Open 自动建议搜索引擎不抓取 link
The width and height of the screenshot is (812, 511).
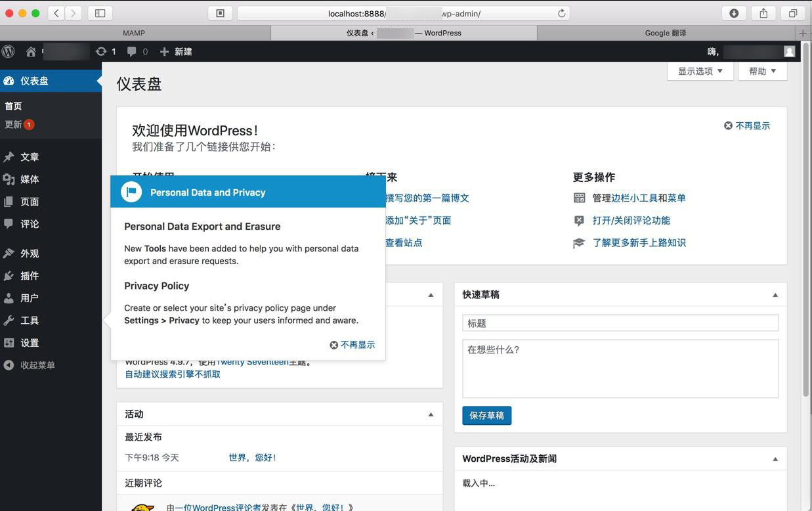173,374
